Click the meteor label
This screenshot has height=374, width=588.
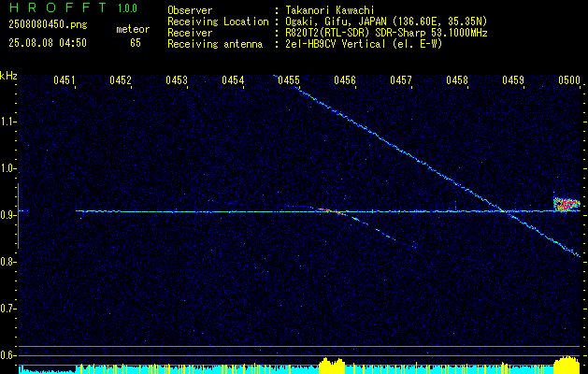(x=133, y=29)
